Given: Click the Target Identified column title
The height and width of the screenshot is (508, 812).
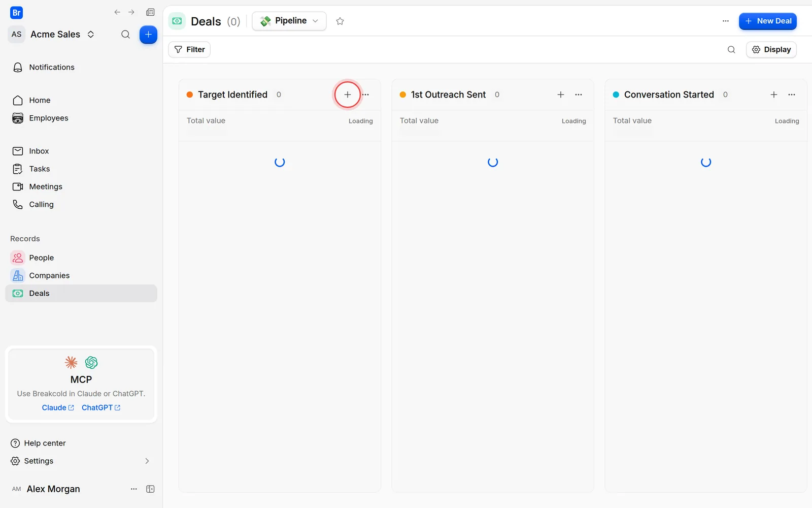Looking at the screenshot, I should point(232,94).
